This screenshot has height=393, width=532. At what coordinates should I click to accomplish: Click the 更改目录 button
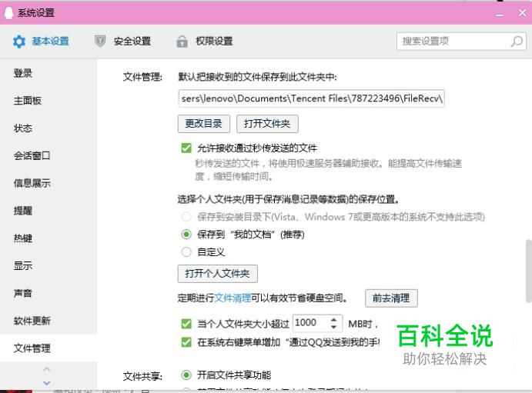pos(203,124)
